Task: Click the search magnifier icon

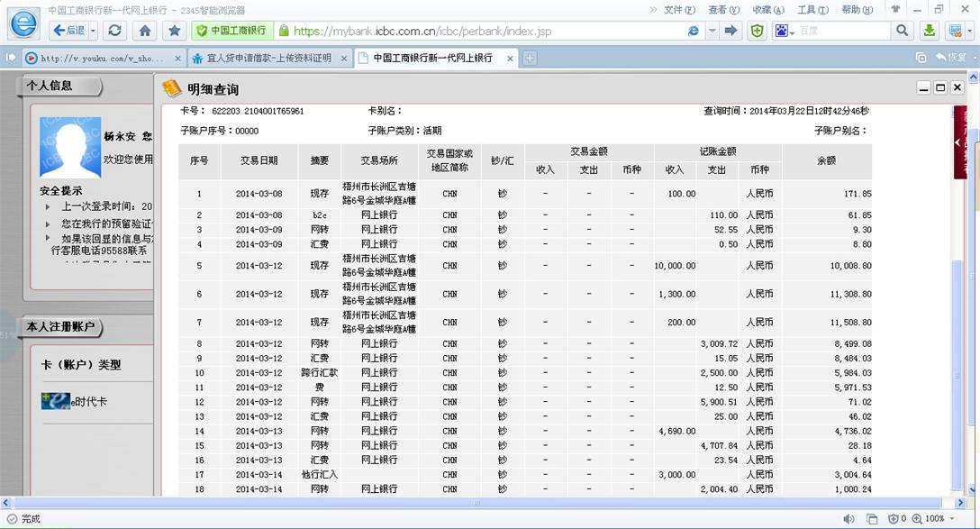Action: [902, 31]
